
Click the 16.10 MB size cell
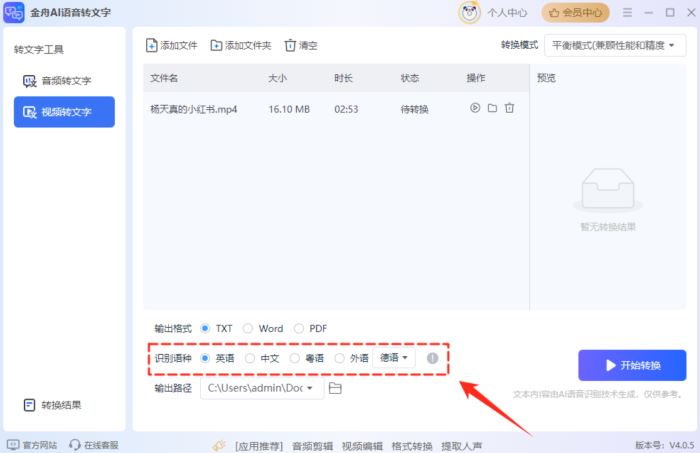coord(289,109)
